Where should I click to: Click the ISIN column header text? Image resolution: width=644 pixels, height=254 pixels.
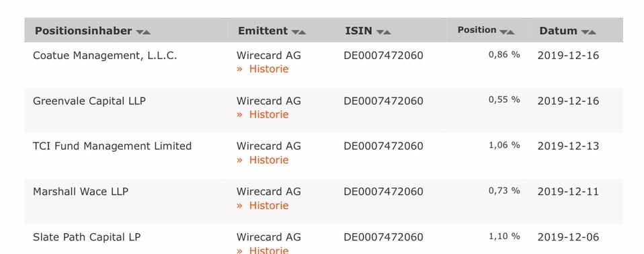[x=358, y=31]
